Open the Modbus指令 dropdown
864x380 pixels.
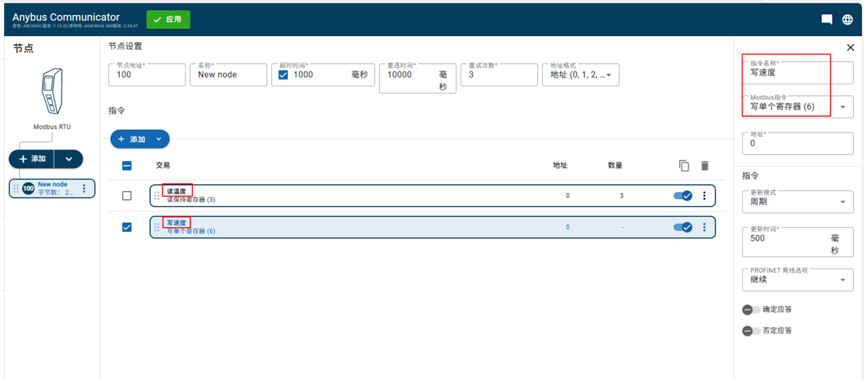(798, 107)
